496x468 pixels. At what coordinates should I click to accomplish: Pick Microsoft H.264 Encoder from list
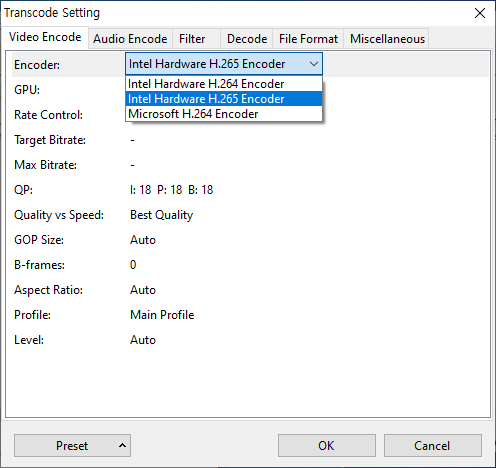pos(224,114)
